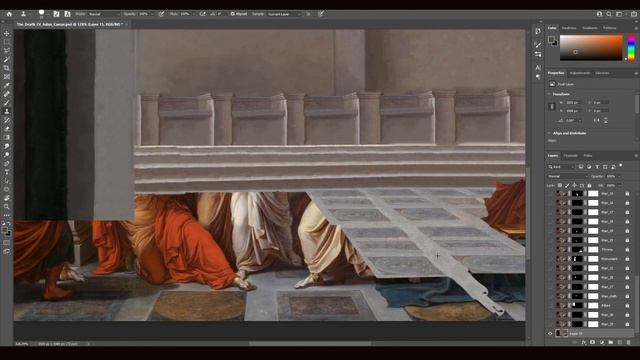Select the Hand tool

coord(7,198)
